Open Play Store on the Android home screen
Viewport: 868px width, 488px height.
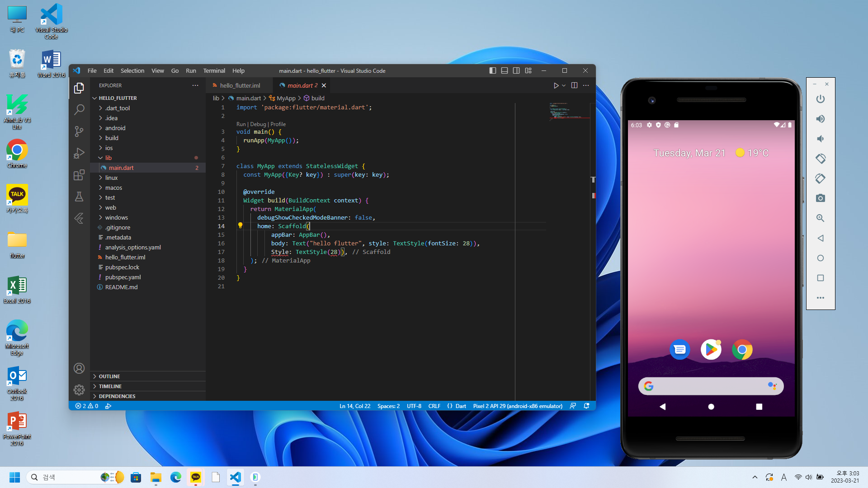coord(711,350)
